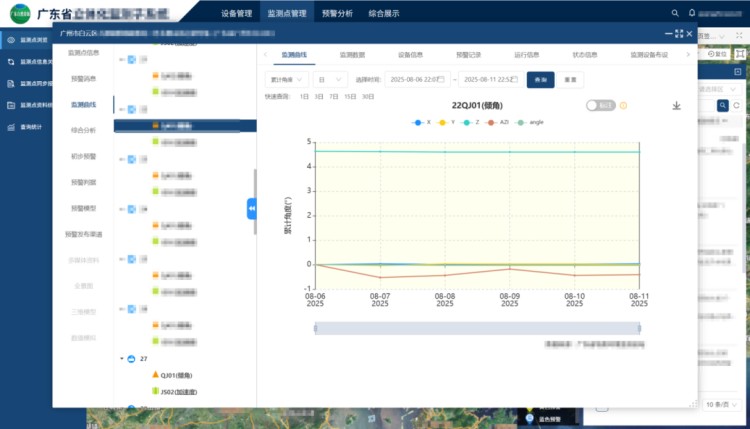Toggle the Z series in chart legend
Viewport: 750px width, 429px height.
pyautogui.click(x=471, y=122)
